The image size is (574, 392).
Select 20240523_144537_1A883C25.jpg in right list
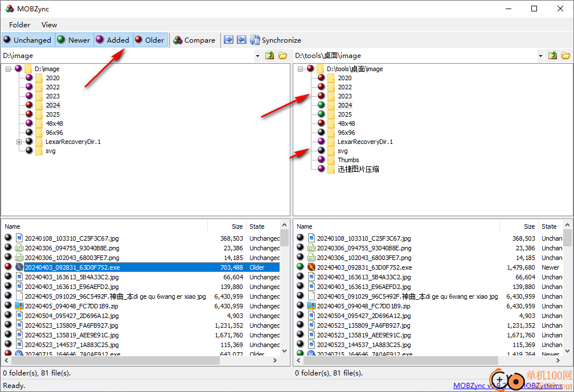coord(364,345)
